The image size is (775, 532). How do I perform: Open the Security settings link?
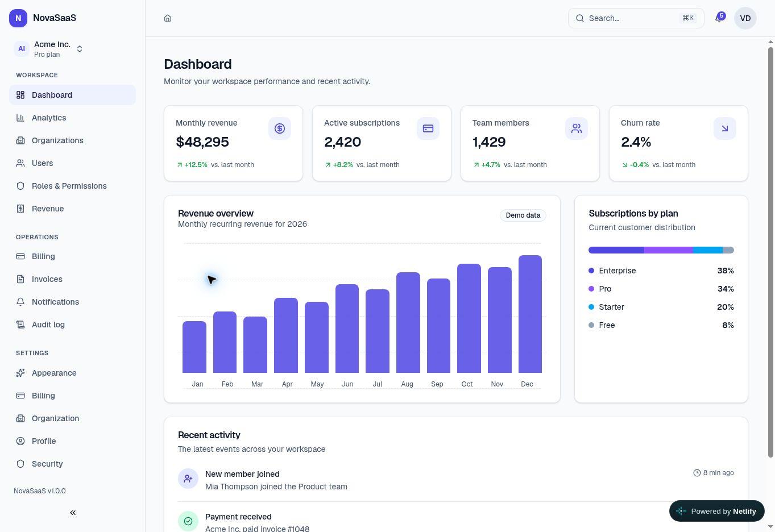(x=72, y=464)
